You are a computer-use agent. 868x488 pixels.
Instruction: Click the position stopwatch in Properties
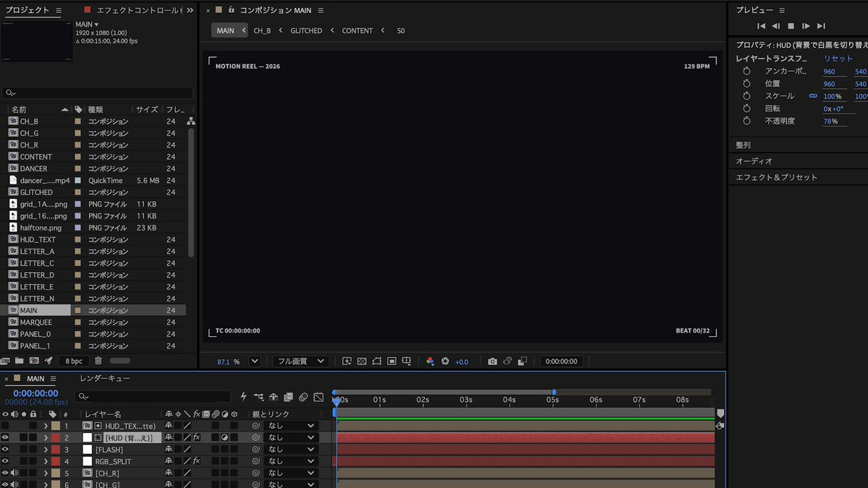(x=747, y=84)
